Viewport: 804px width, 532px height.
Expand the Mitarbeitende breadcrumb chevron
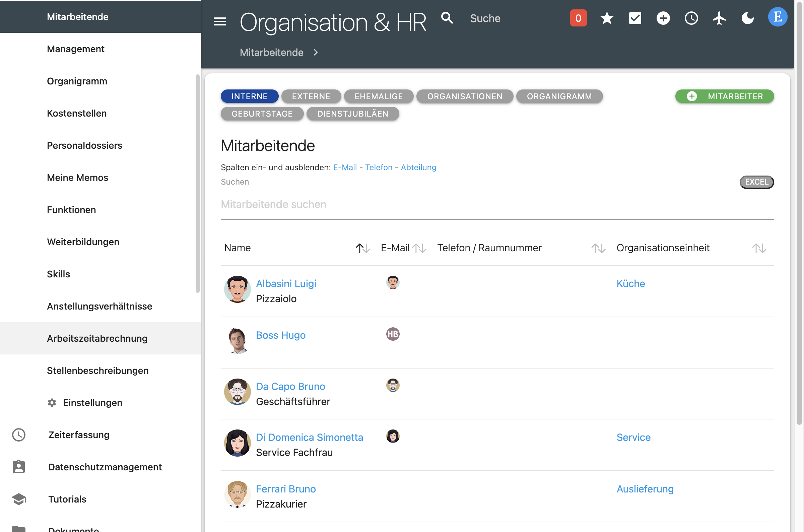coord(316,52)
